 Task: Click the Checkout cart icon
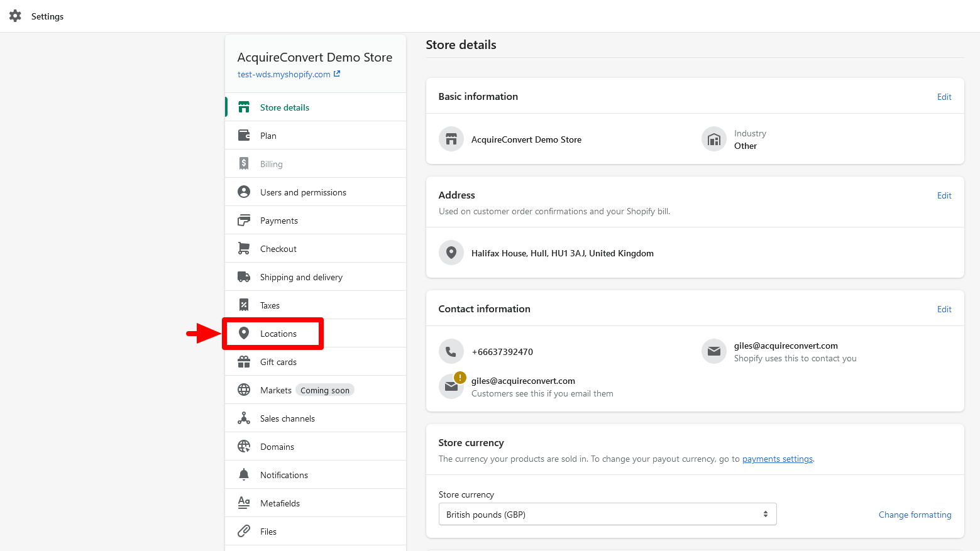point(244,249)
